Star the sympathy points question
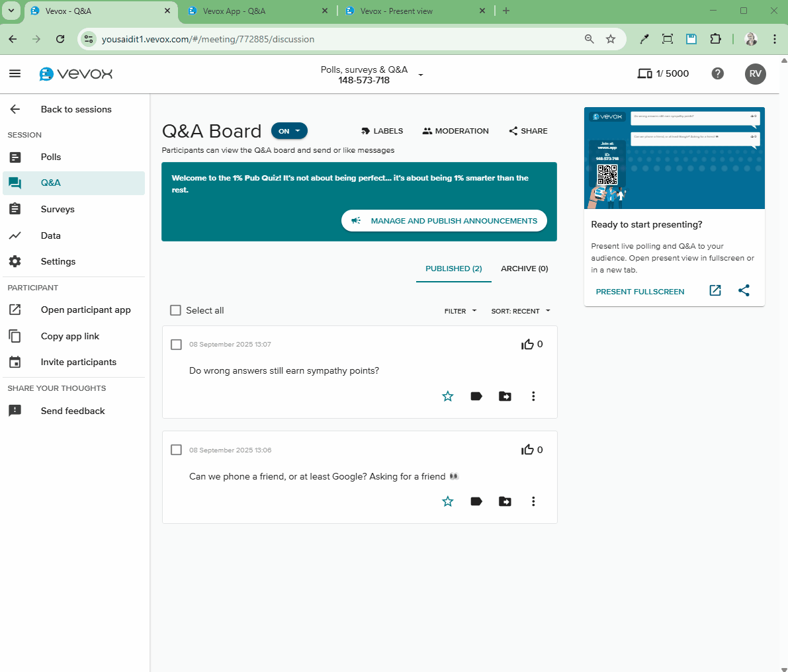Image resolution: width=788 pixels, height=672 pixels. click(x=448, y=396)
